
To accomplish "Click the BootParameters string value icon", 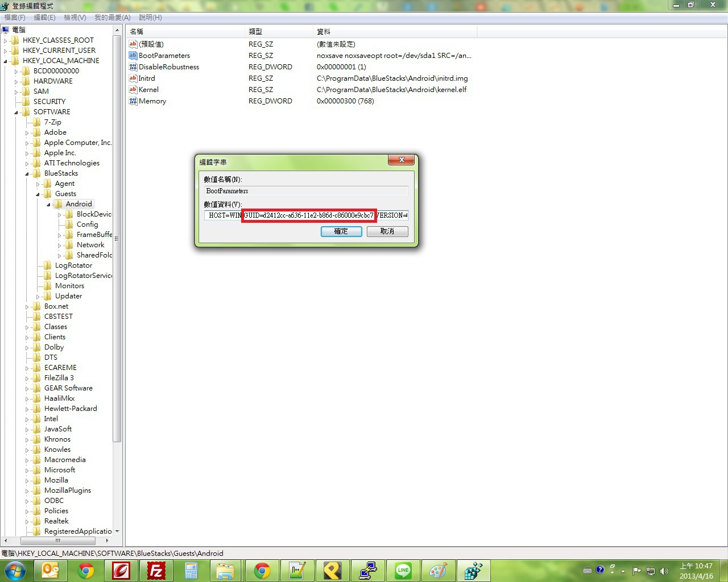I will [133, 56].
